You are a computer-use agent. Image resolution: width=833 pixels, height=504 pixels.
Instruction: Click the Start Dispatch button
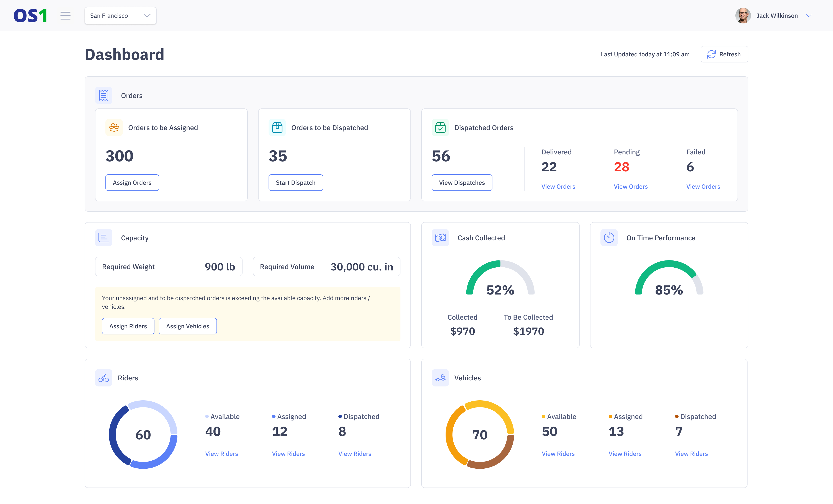pos(296,183)
